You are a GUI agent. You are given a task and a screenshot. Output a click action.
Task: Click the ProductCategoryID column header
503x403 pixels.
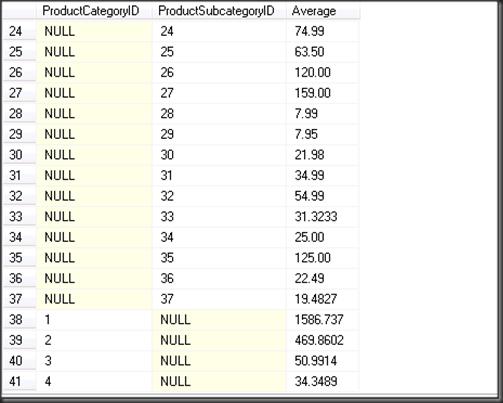point(94,11)
